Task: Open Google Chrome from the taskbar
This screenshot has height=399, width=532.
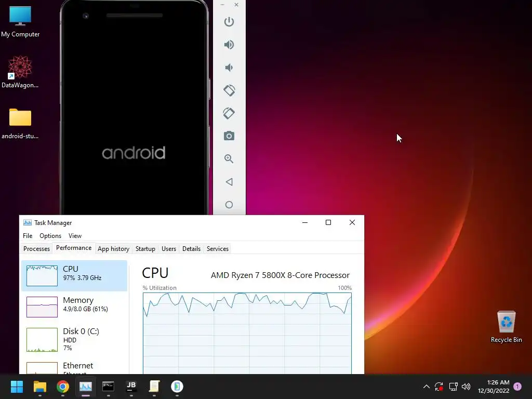Action: (x=63, y=387)
